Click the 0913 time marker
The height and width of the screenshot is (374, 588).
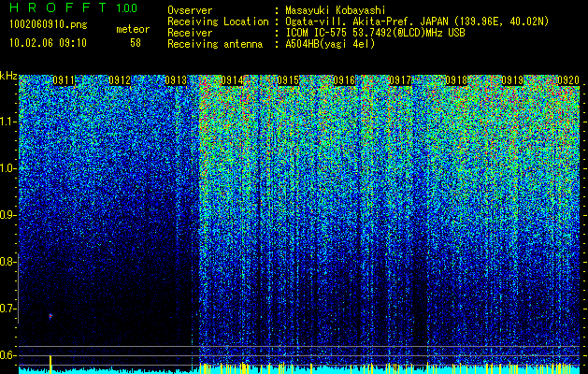coord(176,79)
